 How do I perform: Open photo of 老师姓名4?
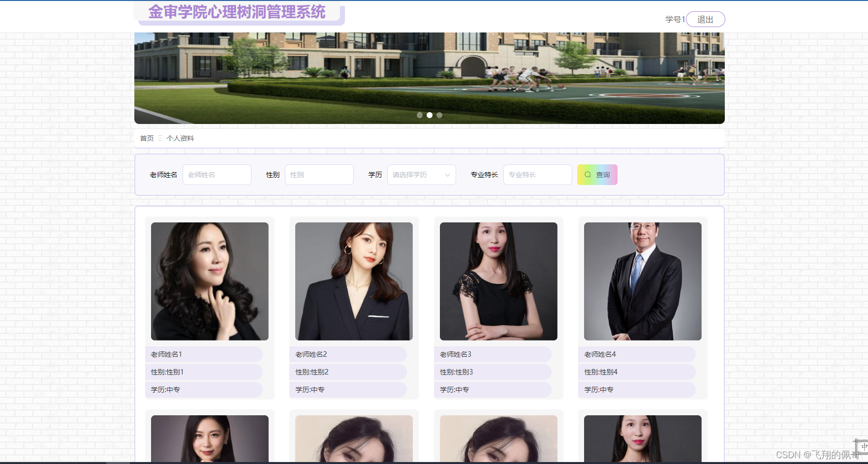pos(643,281)
